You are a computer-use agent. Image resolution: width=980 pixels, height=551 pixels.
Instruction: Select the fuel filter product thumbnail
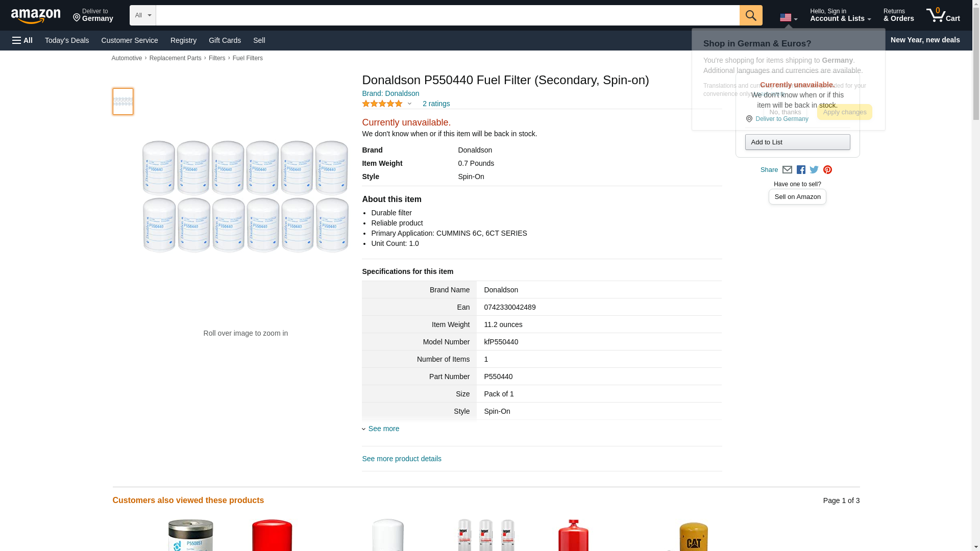pos(123,101)
